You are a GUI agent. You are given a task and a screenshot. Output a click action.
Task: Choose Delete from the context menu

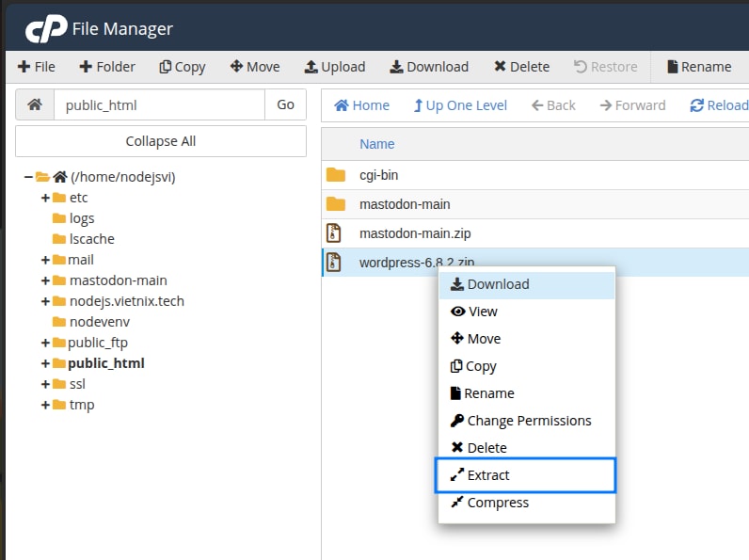[526, 448]
